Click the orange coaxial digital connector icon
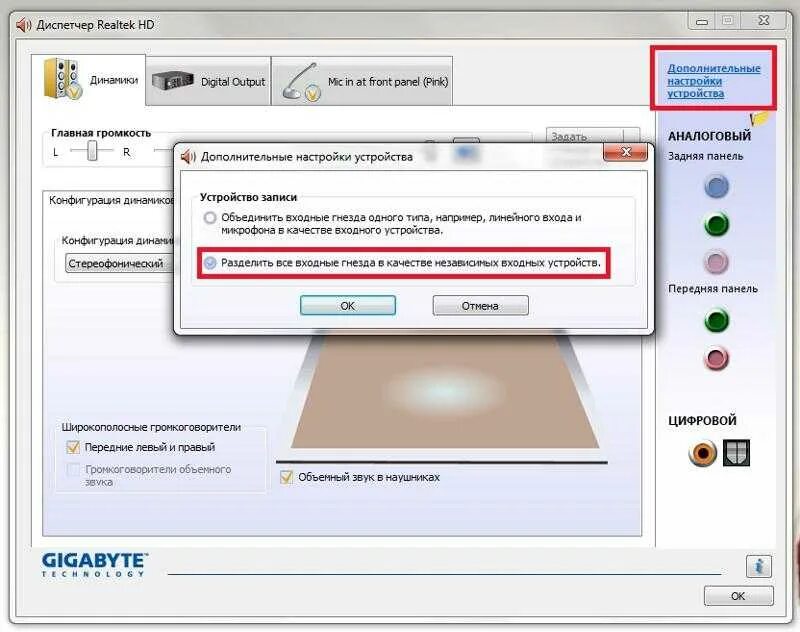This screenshot has width=800, height=632. point(703,453)
